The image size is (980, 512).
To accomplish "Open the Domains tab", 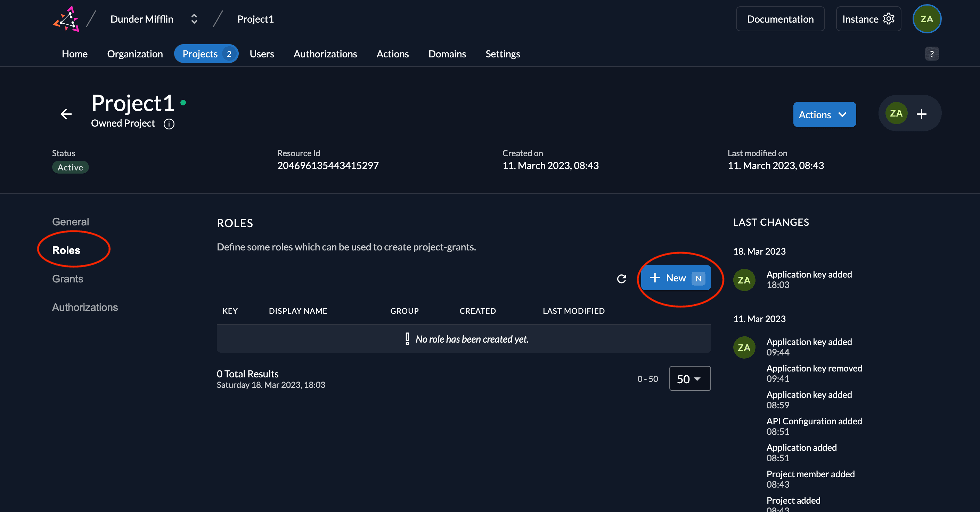I will pyautogui.click(x=447, y=54).
